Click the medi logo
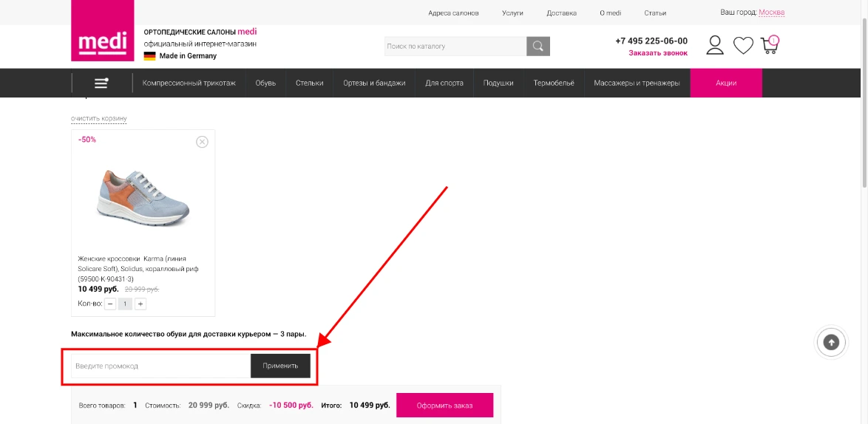The width and height of the screenshot is (868, 424). coord(103,32)
